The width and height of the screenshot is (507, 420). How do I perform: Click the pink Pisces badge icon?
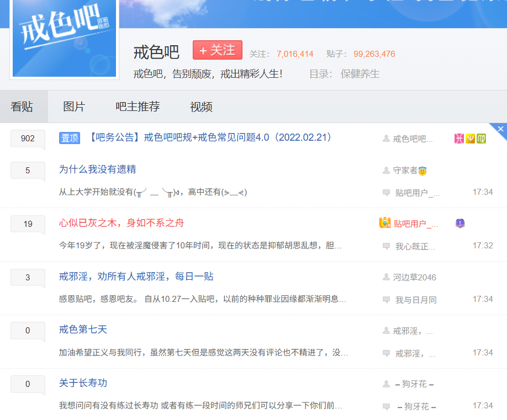tap(458, 139)
